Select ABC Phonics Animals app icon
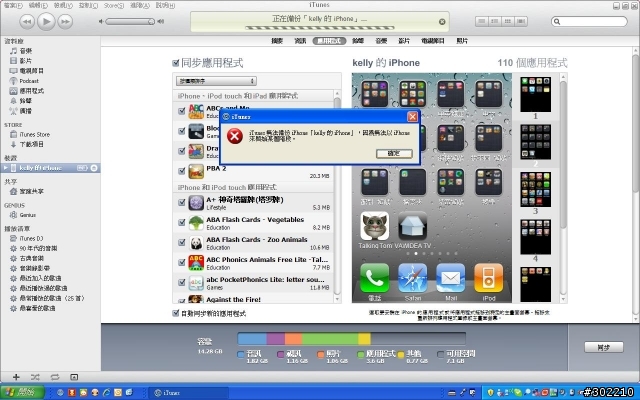The height and width of the screenshot is (400, 640). pos(196,263)
